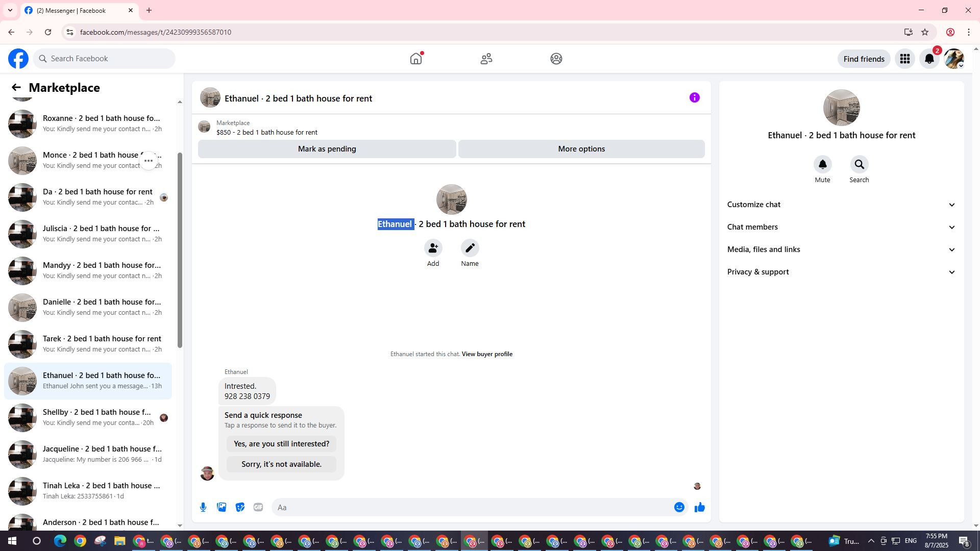Screen dimensions: 980x551
Task: Open Windows notification center
Action: click(964, 541)
